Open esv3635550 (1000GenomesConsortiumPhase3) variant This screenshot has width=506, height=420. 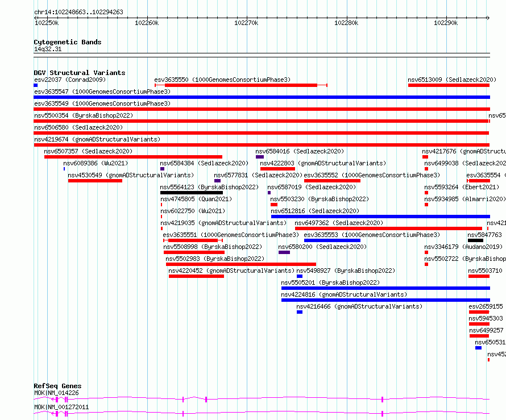pos(222,80)
